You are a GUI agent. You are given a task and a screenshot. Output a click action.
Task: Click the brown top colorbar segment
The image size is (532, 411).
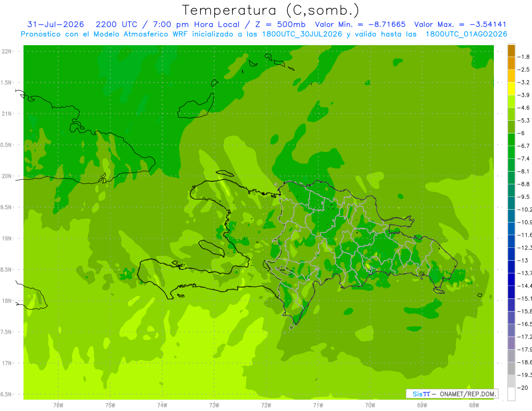(x=511, y=51)
